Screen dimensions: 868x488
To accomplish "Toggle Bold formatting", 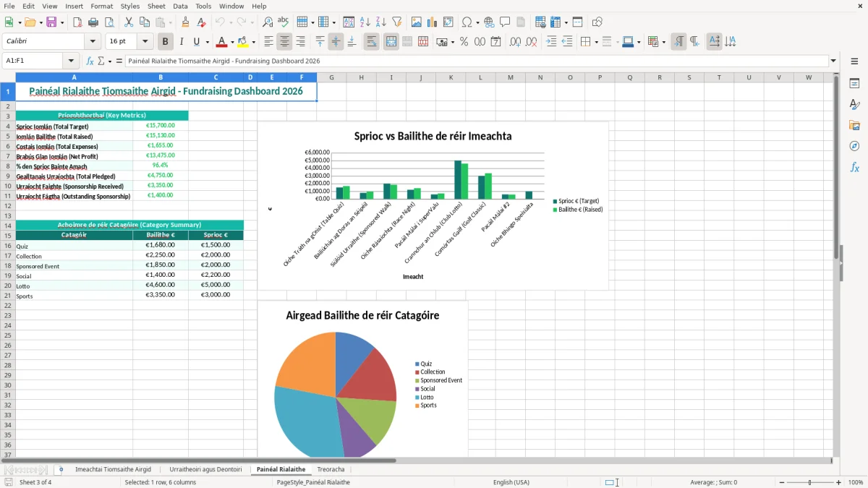I will (166, 42).
